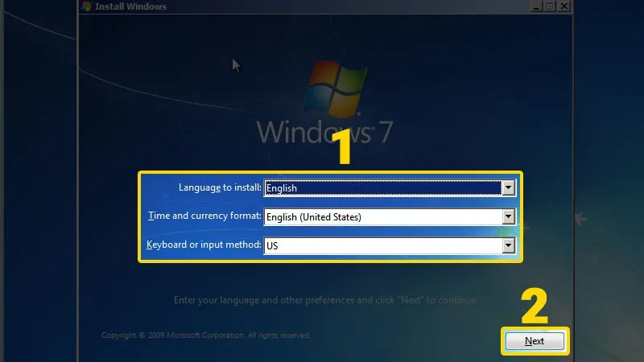Image resolution: width=644 pixels, height=362 pixels.
Task: Expand the Keyboard or input method dropdown arrow
Action: click(508, 245)
